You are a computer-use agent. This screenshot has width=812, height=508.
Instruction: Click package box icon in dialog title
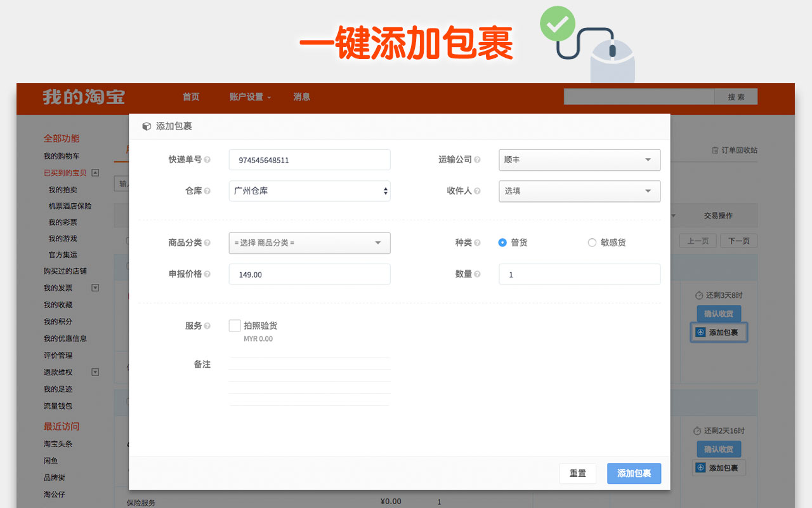147,126
